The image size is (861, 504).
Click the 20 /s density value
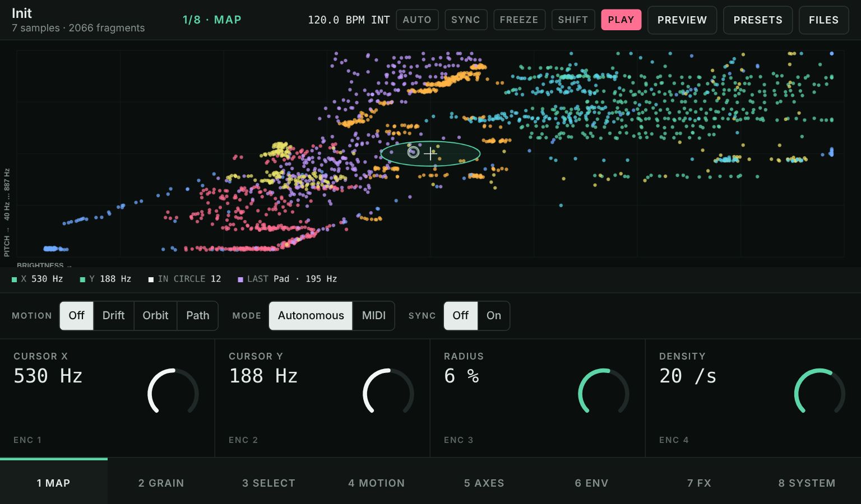688,376
